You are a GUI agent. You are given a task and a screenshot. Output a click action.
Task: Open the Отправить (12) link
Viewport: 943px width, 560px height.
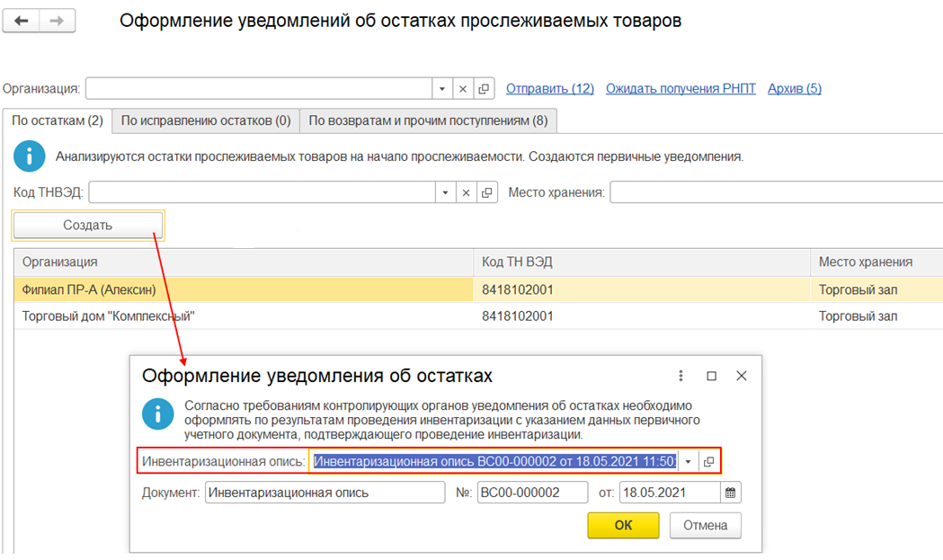tap(550, 89)
